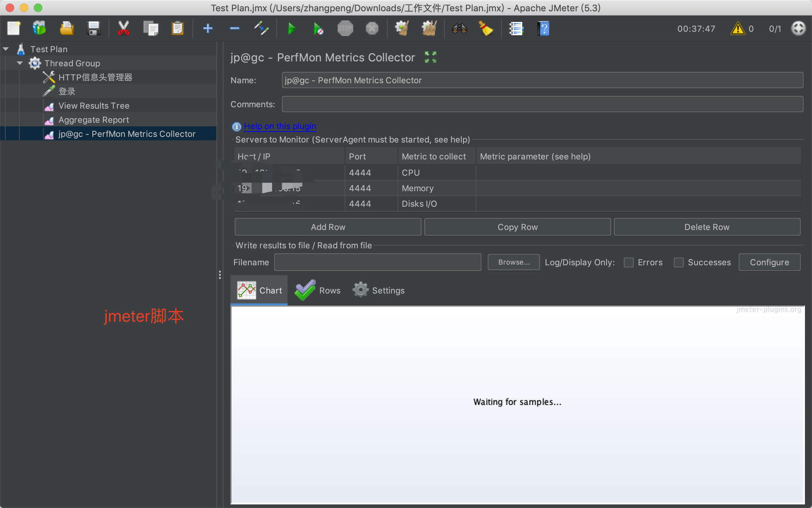The width and height of the screenshot is (812, 508).
Task: Click the Reset search brush icon
Action: [x=486, y=29]
